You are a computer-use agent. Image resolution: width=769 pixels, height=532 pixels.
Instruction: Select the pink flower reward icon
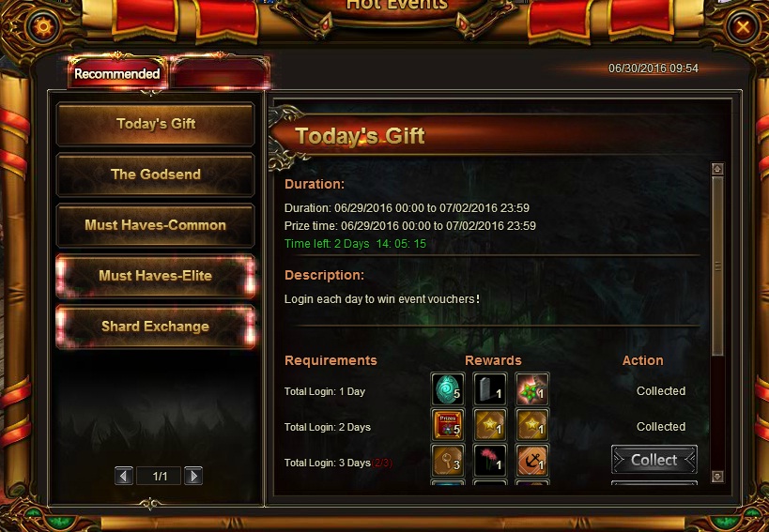click(490, 461)
